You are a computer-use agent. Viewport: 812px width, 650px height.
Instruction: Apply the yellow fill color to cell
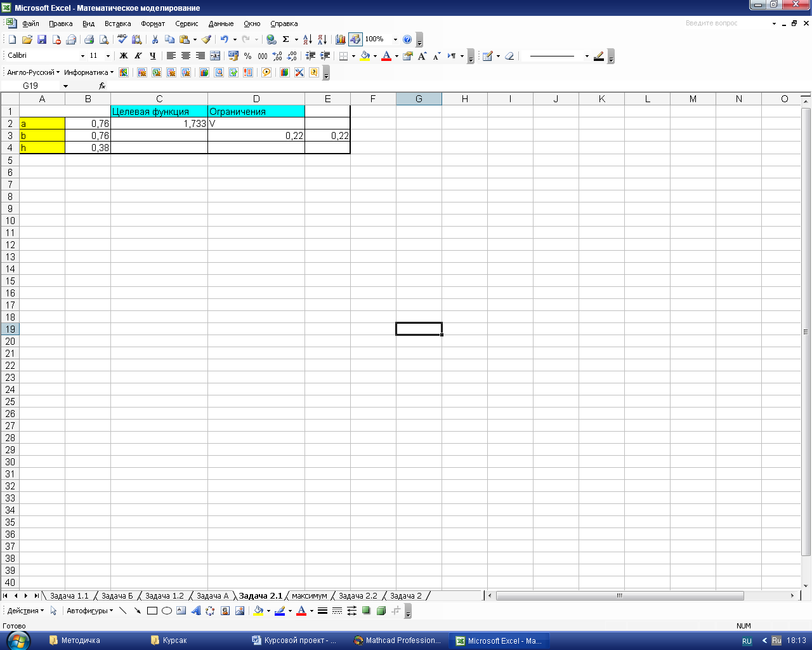click(x=365, y=56)
